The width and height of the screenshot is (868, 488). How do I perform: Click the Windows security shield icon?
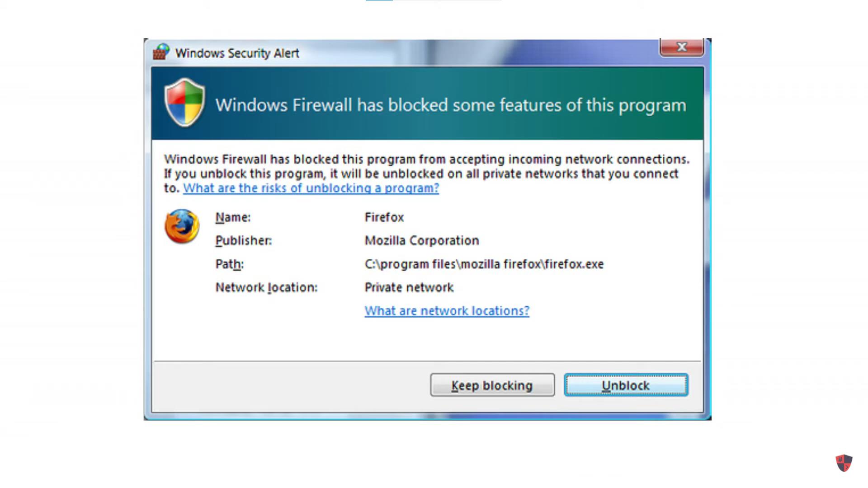[184, 103]
